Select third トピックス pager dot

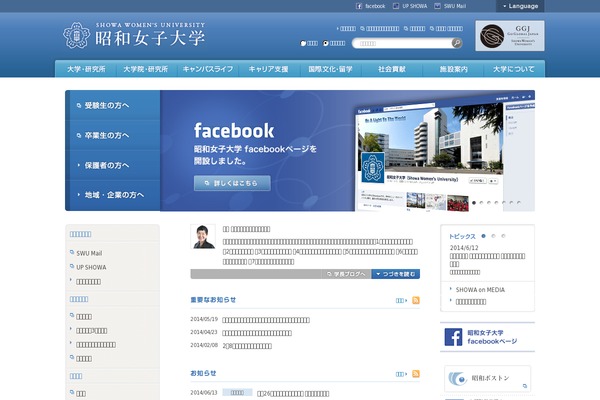pyautogui.click(x=503, y=236)
